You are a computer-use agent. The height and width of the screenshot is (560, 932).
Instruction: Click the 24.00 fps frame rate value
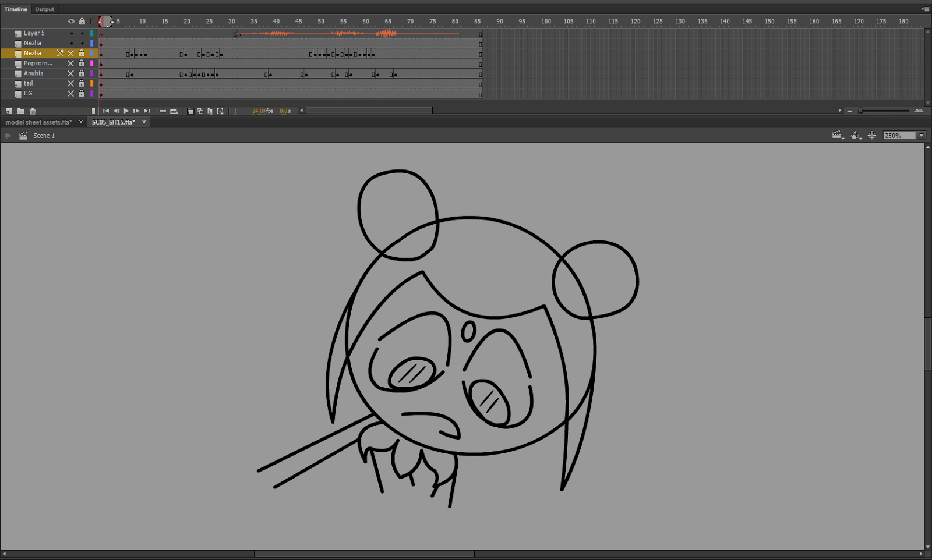262,111
